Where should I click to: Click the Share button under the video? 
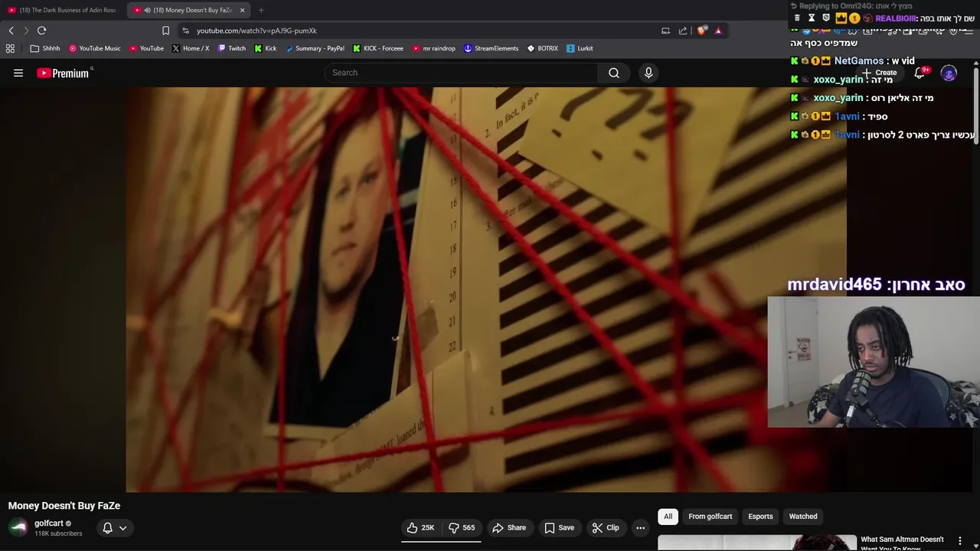[x=509, y=527]
